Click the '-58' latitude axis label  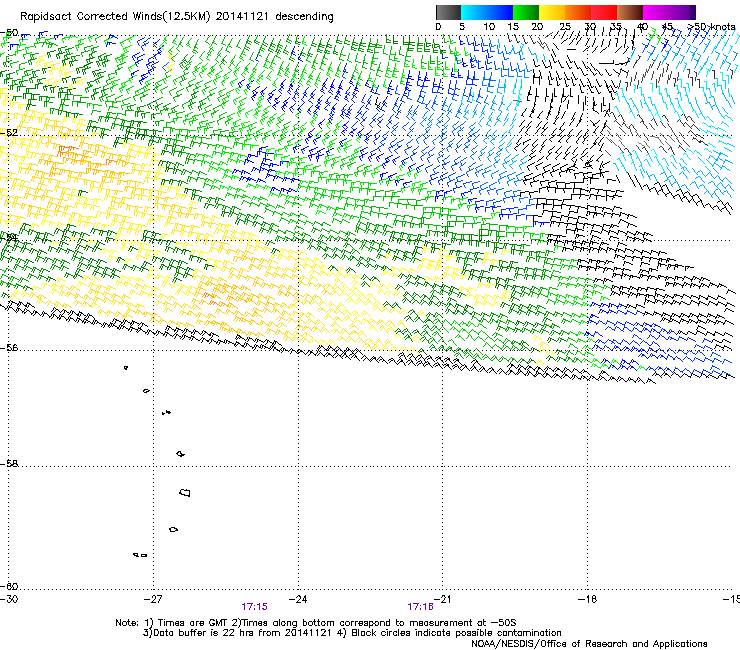point(9,464)
